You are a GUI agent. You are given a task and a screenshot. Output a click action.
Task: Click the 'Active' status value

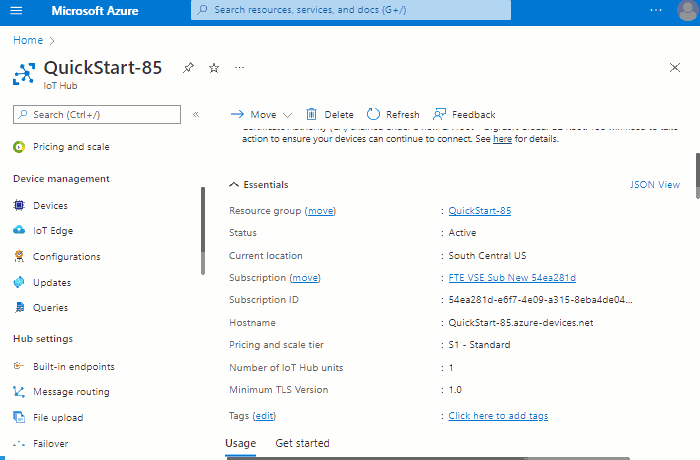(462, 233)
